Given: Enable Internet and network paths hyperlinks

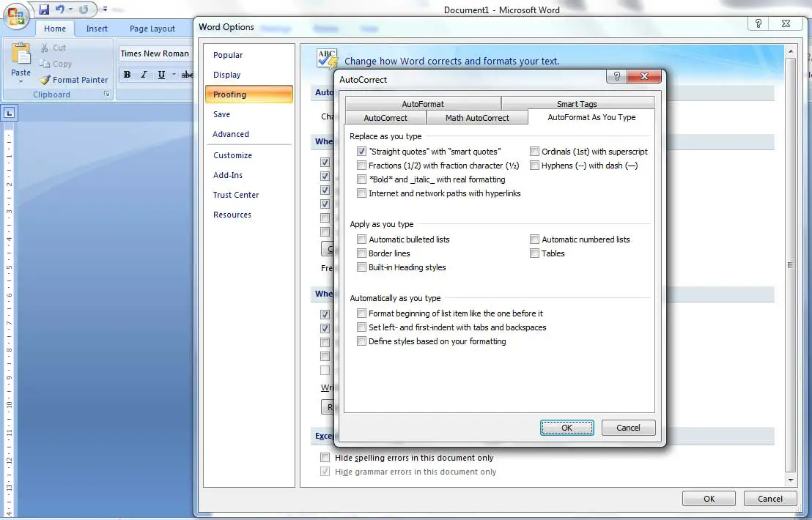Looking at the screenshot, I should (x=361, y=193).
